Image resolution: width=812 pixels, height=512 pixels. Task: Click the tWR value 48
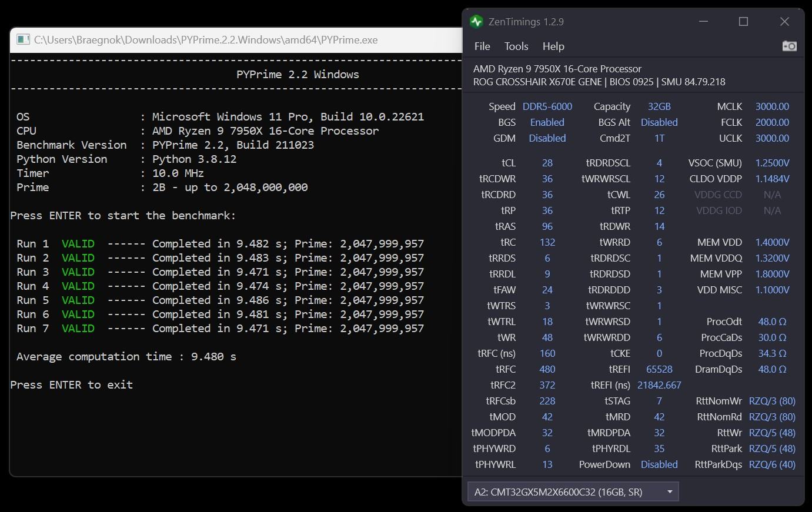pyautogui.click(x=547, y=337)
